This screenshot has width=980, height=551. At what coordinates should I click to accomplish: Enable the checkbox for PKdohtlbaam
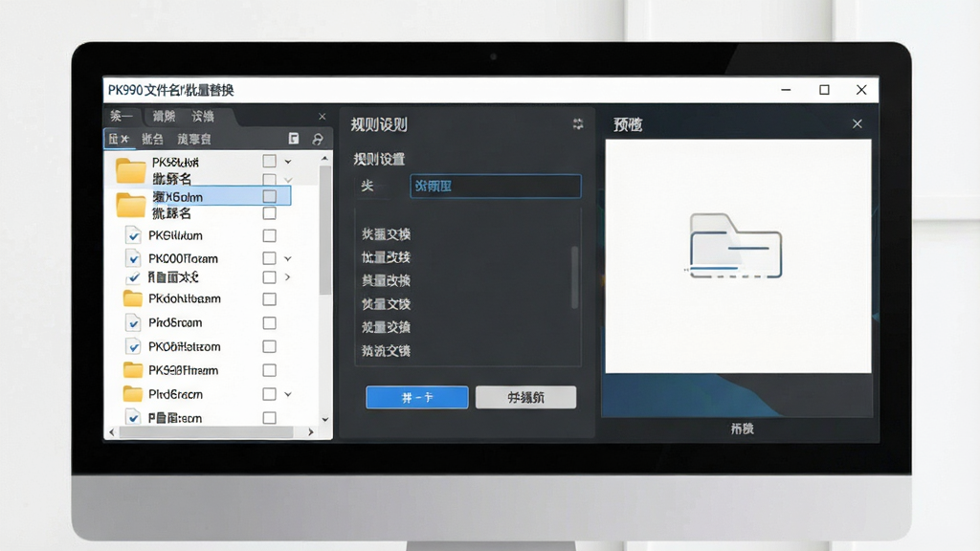(x=269, y=298)
